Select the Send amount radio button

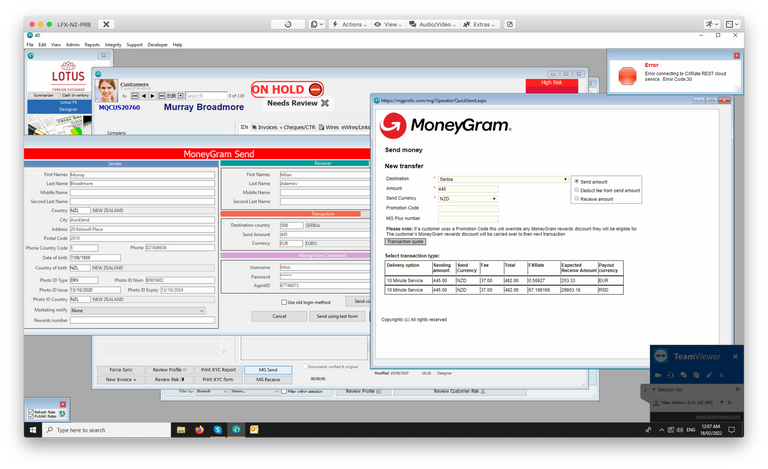(576, 181)
